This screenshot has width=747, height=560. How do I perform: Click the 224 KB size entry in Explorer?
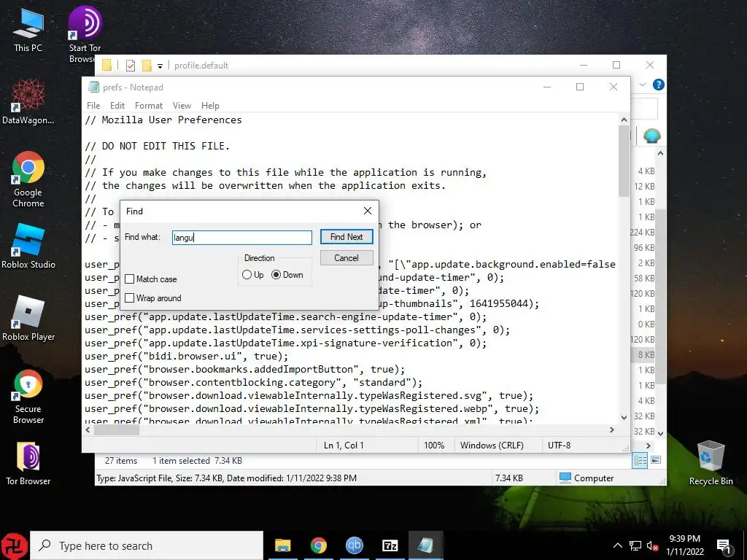[643, 233]
